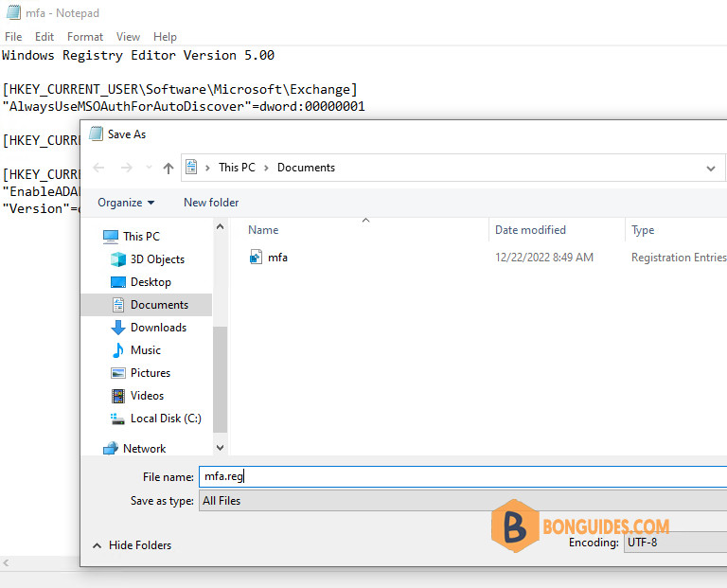This screenshot has width=727, height=588.
Task: Select This PC in address breadcrumb
Action: (237, 168)
